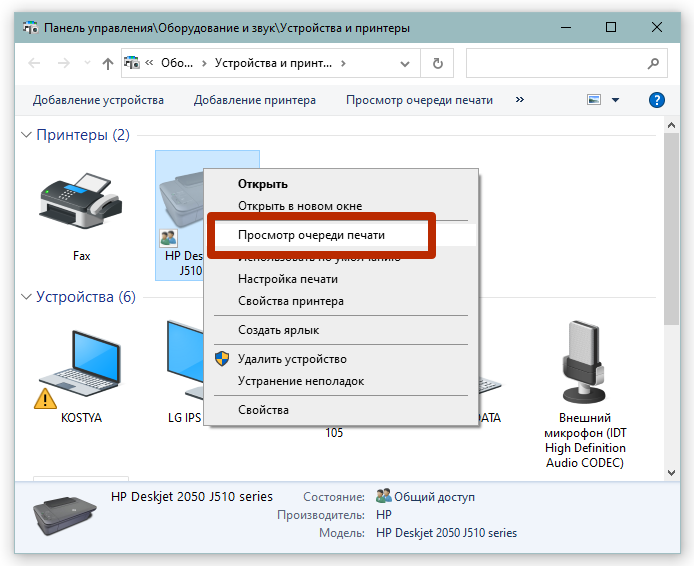
Task: Click the KOSTYA device label
Action: point(81,418)
